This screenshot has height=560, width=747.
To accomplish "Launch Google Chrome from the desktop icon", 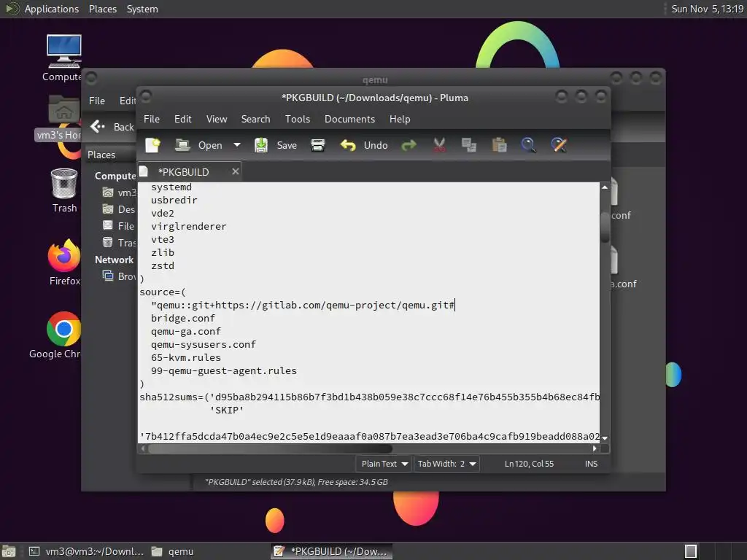I will click(x=56, y=335).
